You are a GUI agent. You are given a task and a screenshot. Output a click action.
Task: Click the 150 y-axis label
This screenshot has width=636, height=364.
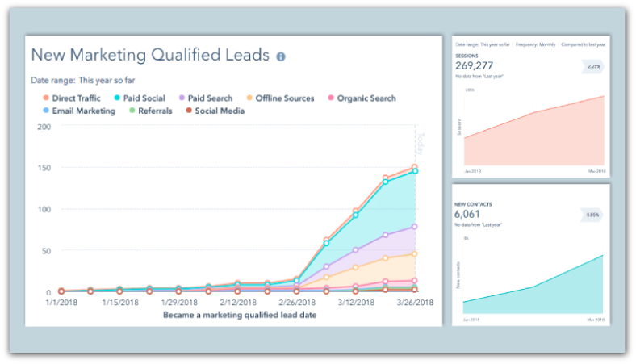(44, 168)
